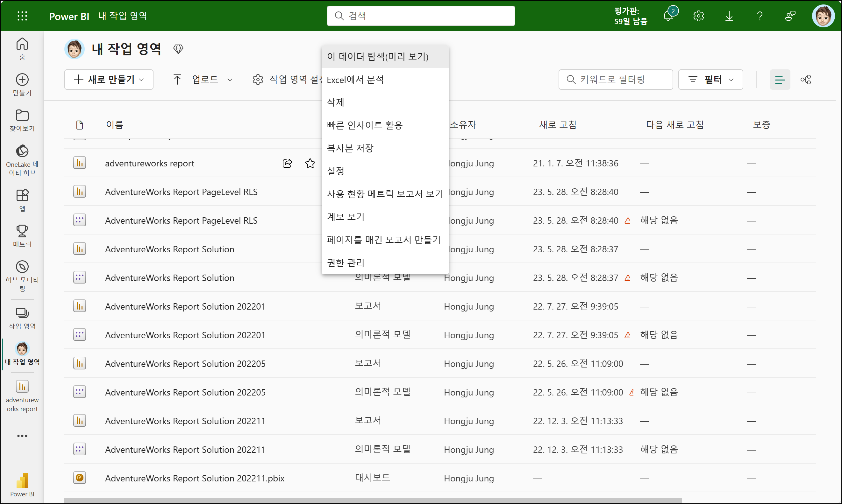Image resolution: width=842 pixels, height=504 pixels.
Task: Open the OneLake data hub sidebar icon
Action: coord(22,151)
